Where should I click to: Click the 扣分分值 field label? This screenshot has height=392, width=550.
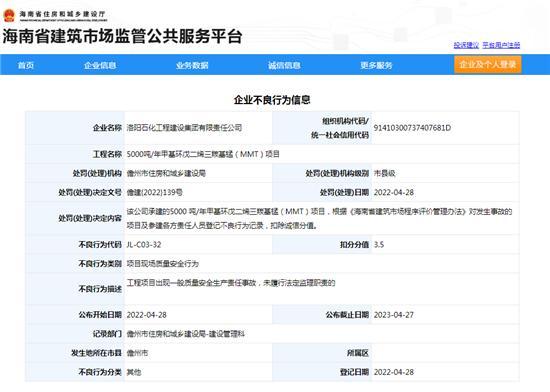[x=354, y=244]
